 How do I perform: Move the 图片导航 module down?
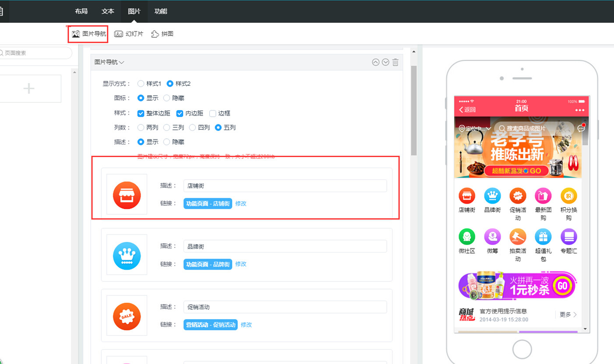[385, 62]
